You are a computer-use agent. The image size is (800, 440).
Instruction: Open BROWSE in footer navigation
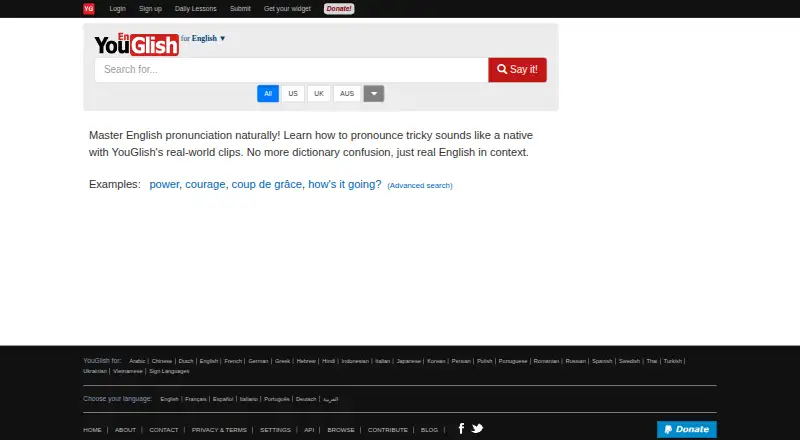[x=341, y=430]
